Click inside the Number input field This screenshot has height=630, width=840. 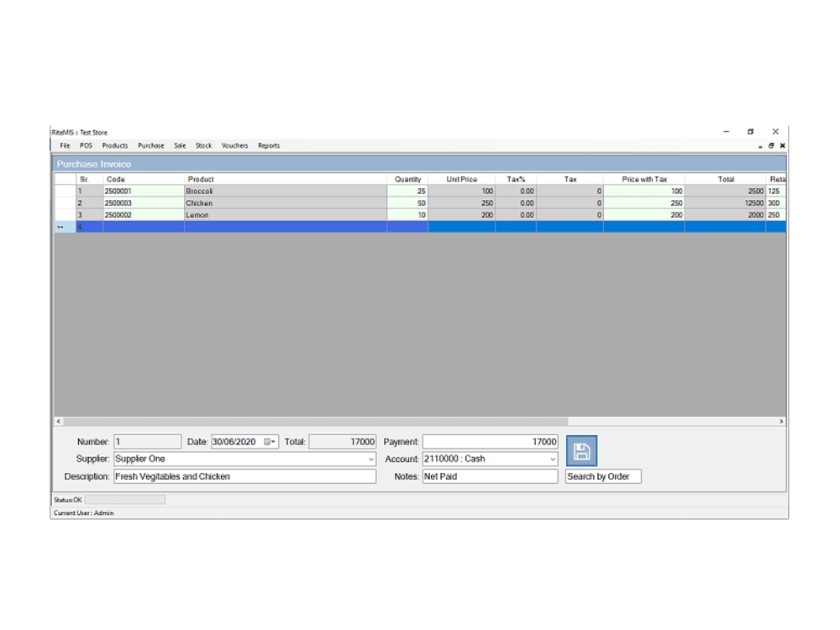click(147, 441)
